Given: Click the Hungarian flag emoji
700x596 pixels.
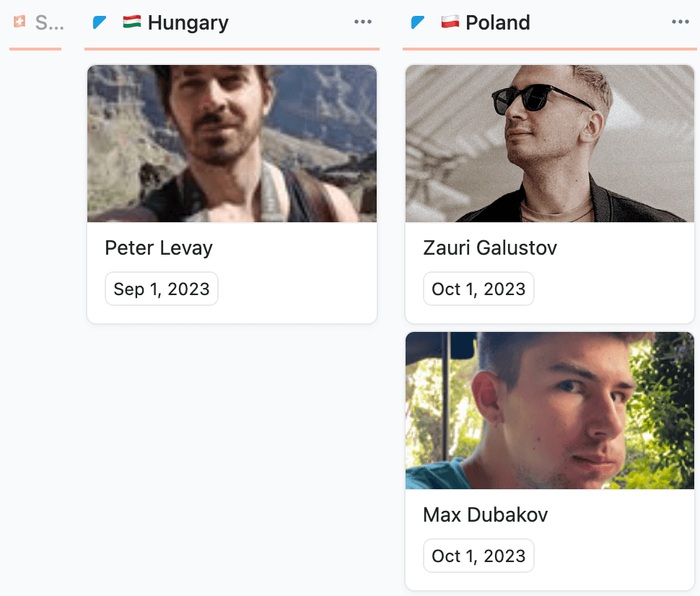Looking at the screenshot, I should pyautogui.click(x=131, y=22).
